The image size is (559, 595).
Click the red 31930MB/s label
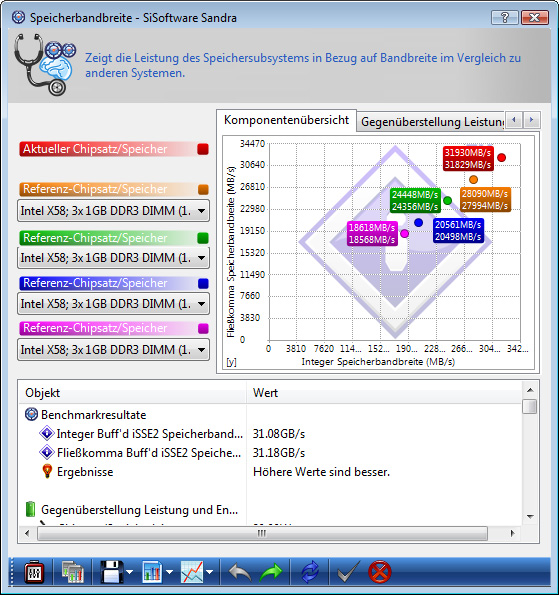[468, 158]
